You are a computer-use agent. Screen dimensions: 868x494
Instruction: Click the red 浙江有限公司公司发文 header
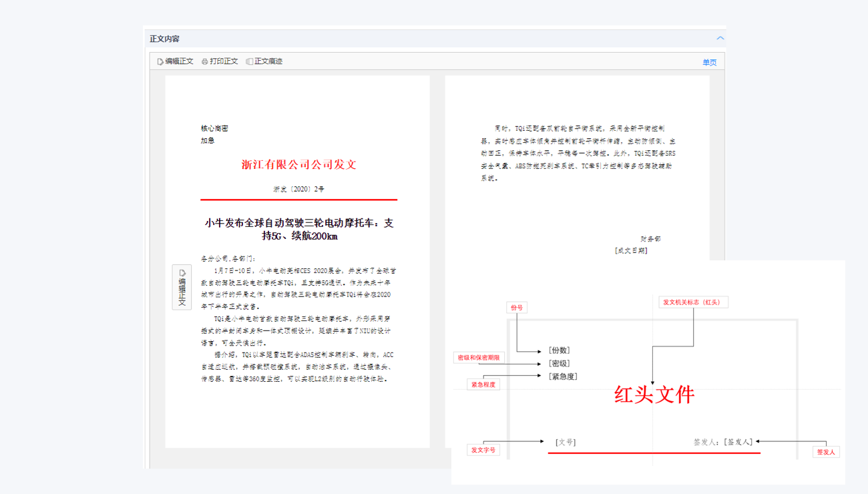click(x=298, y=164)
